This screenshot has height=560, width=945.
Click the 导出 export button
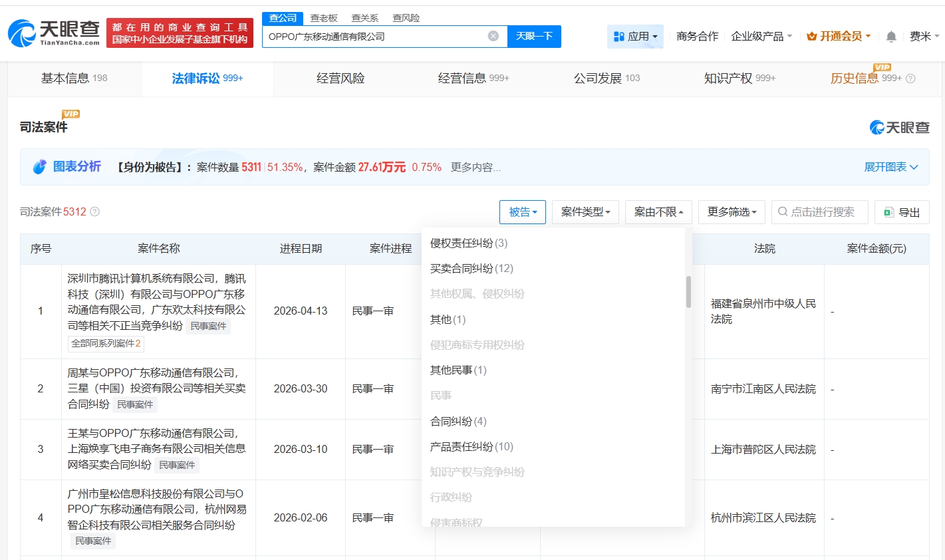click(x=902, y=212)
